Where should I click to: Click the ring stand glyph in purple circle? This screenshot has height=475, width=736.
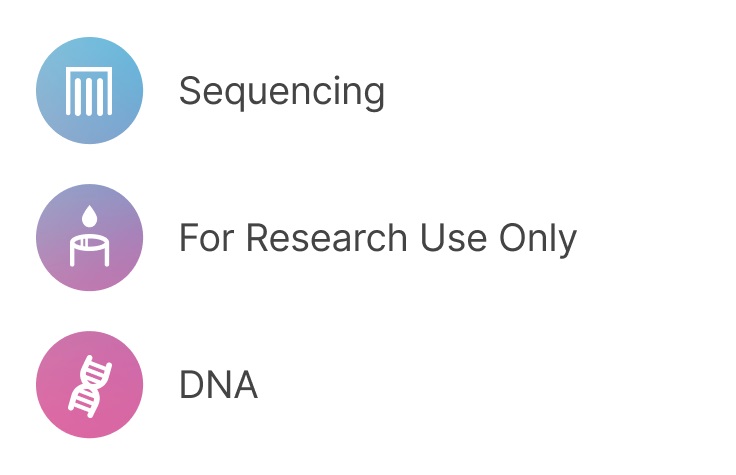[x=89, y=252]
